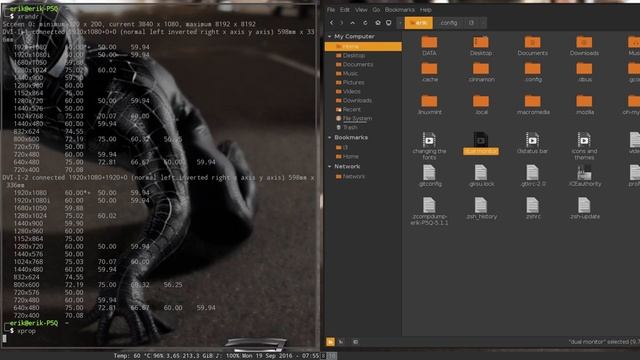Open Pictures in the sidebar

(353, 82)
